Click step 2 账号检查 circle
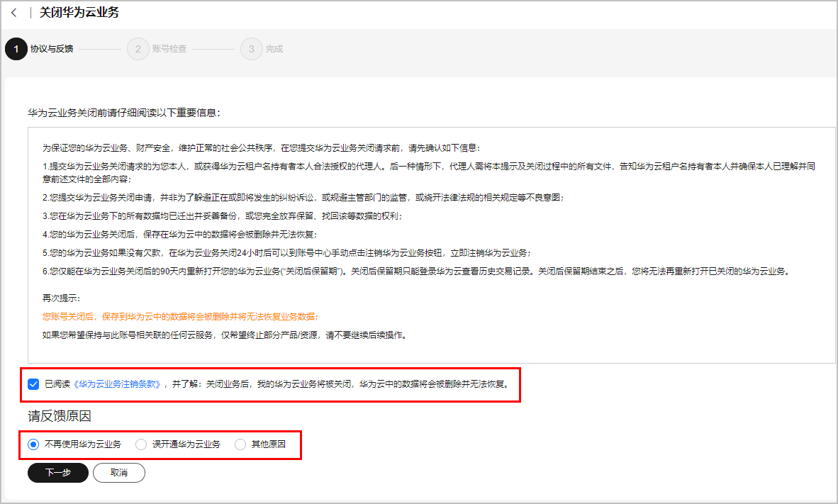 coord(138,49)
